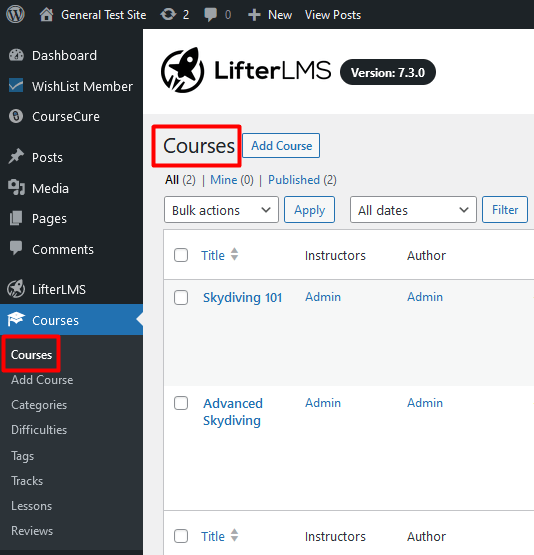Click the CourseCure sidebar icon

pos(16,116)
